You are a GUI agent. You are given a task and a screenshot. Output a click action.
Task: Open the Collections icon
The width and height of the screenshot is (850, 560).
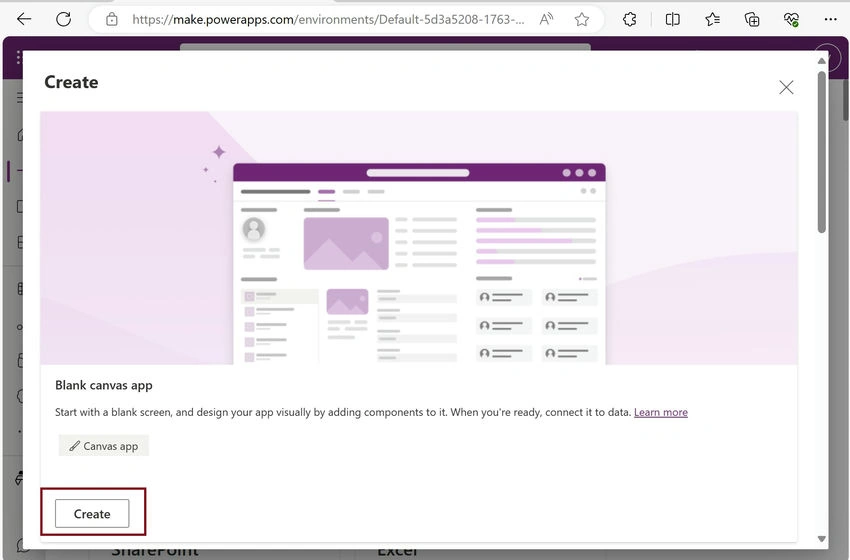click(752, 20)
